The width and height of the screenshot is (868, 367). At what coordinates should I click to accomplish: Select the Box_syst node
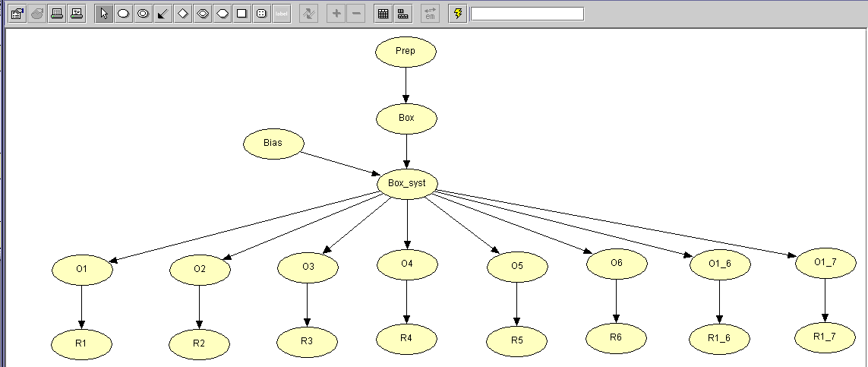point(406,183)
